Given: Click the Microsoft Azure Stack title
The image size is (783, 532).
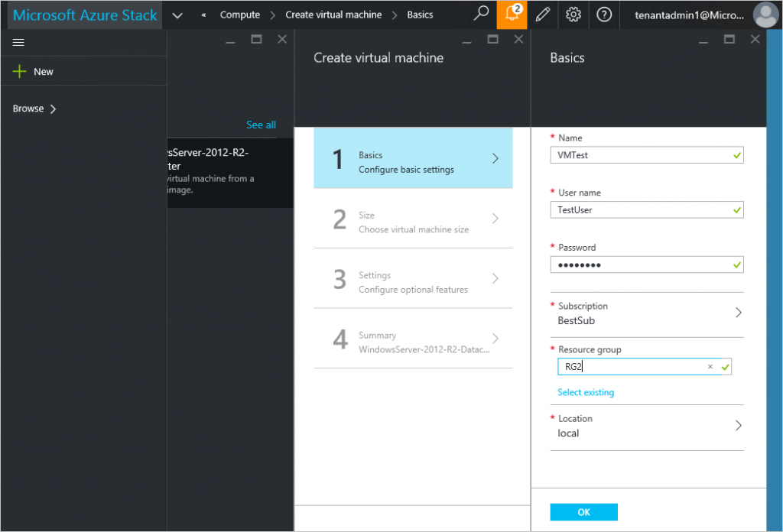Looking at the screenshot, I should [85, 15].
